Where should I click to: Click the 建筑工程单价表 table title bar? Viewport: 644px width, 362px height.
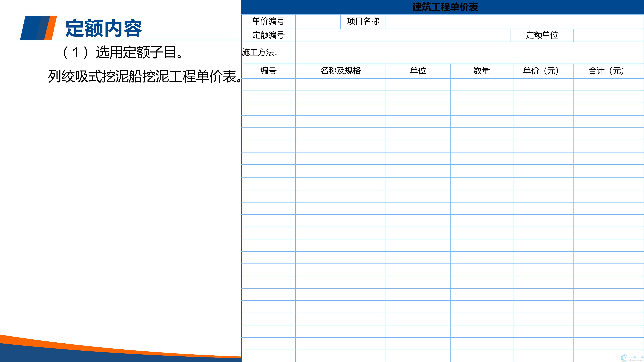445,7
